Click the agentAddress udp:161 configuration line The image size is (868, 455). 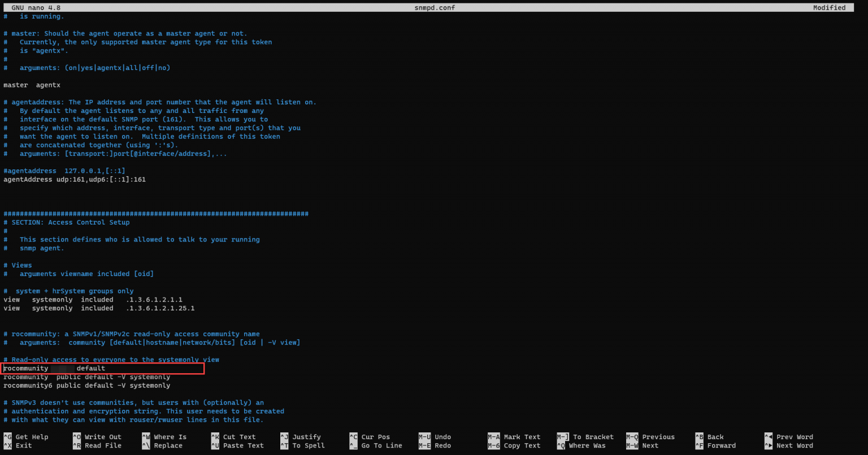pos(75,179)
